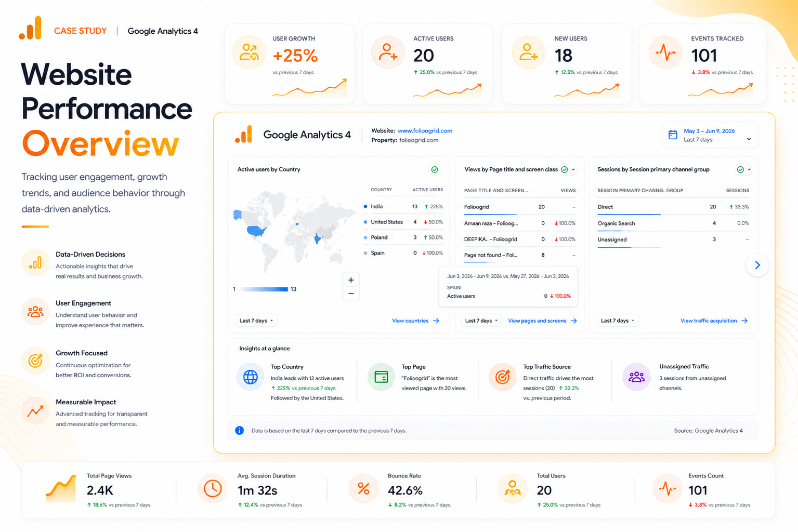
Task: Click the Avg. Session Duration clock icon
Action: tap(213, 489)
